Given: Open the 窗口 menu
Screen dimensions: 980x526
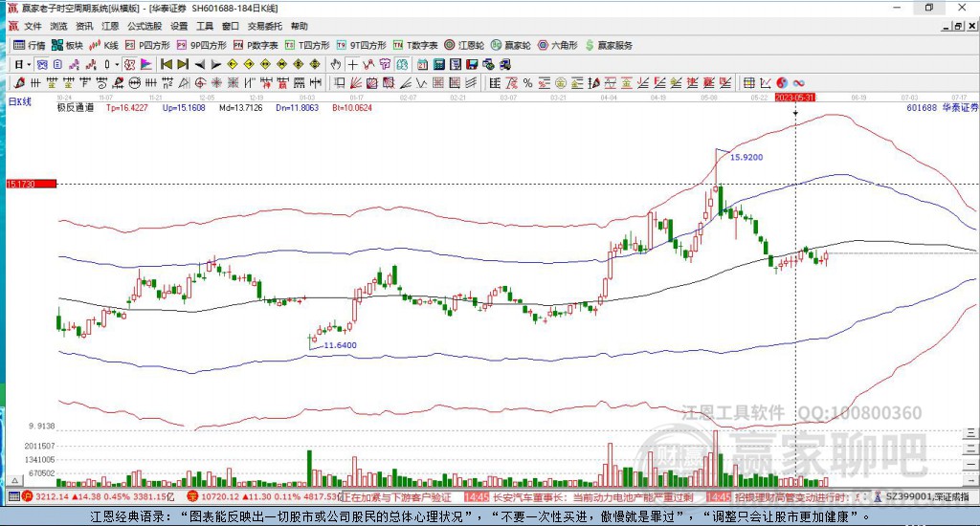Looking at the screenshot, I should (231, 26).
